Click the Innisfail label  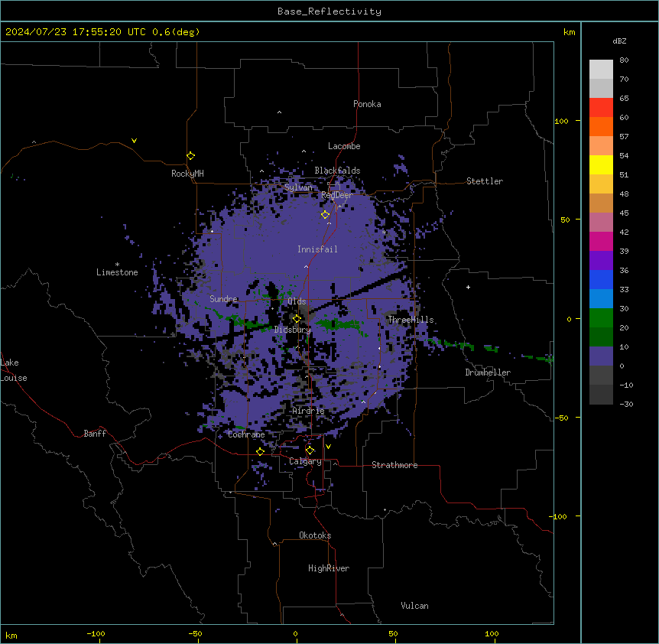pos(317,249)
